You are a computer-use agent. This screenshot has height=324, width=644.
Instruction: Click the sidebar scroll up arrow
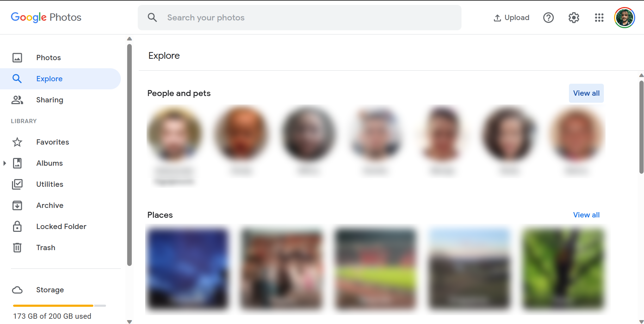click(129, 39)
